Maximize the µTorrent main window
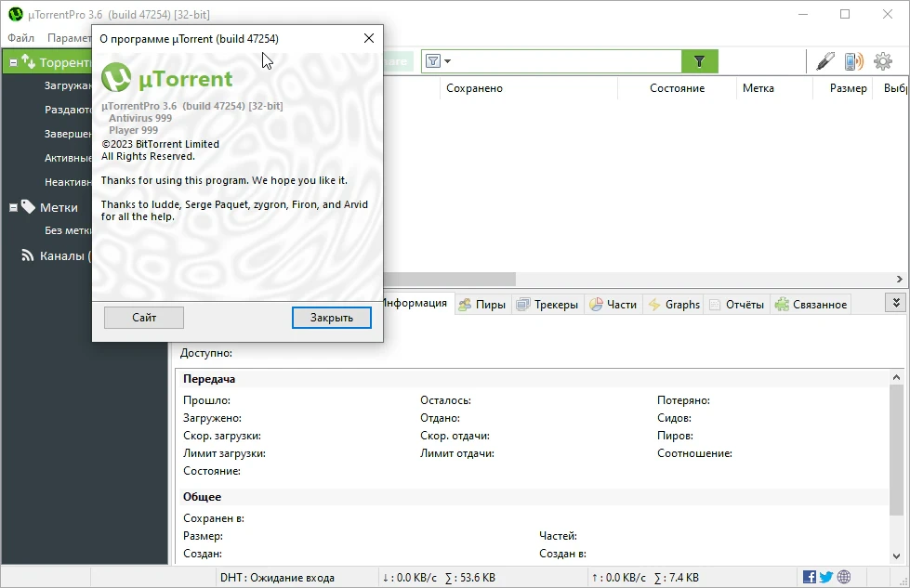Screen dimensions: 910x588 coord(845,14)
